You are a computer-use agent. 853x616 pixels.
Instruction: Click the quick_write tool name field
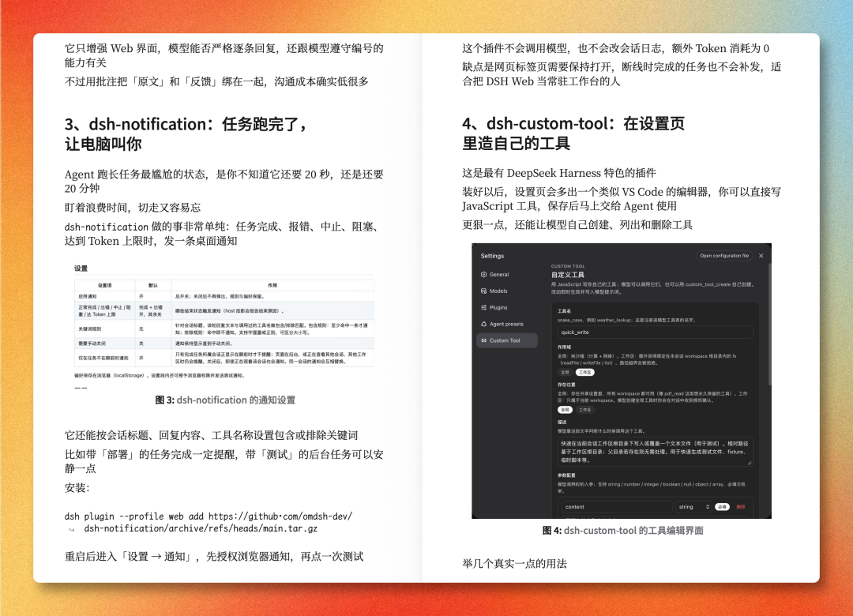point(655,332)
